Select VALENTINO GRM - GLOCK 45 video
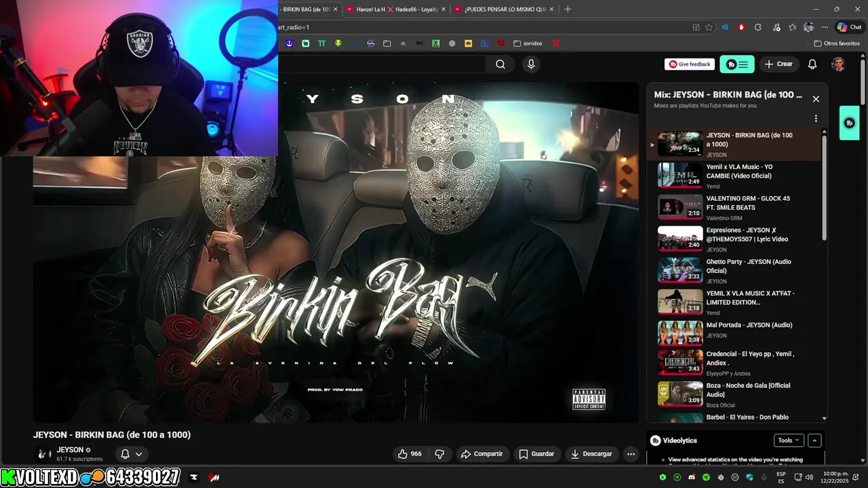 [x=736, y=207]
